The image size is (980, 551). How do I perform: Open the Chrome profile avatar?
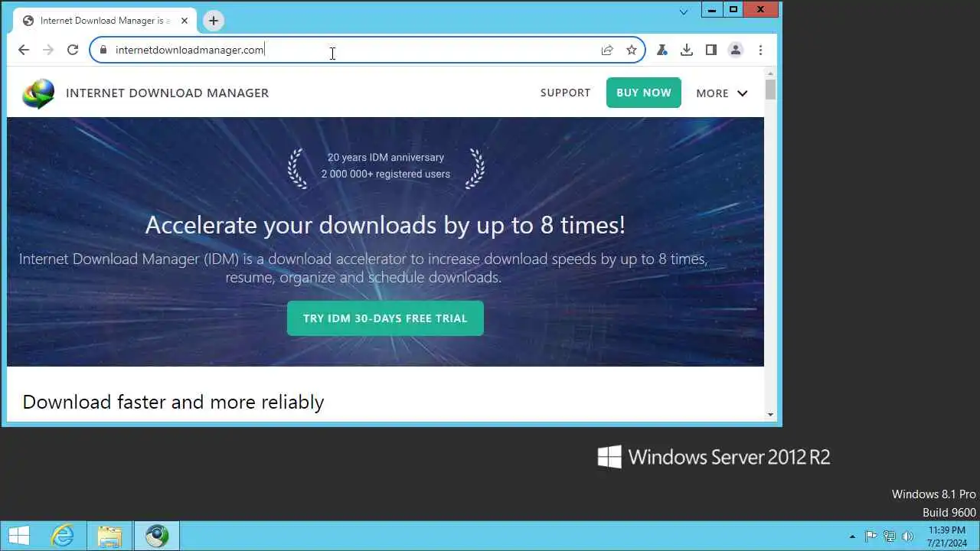736,50
